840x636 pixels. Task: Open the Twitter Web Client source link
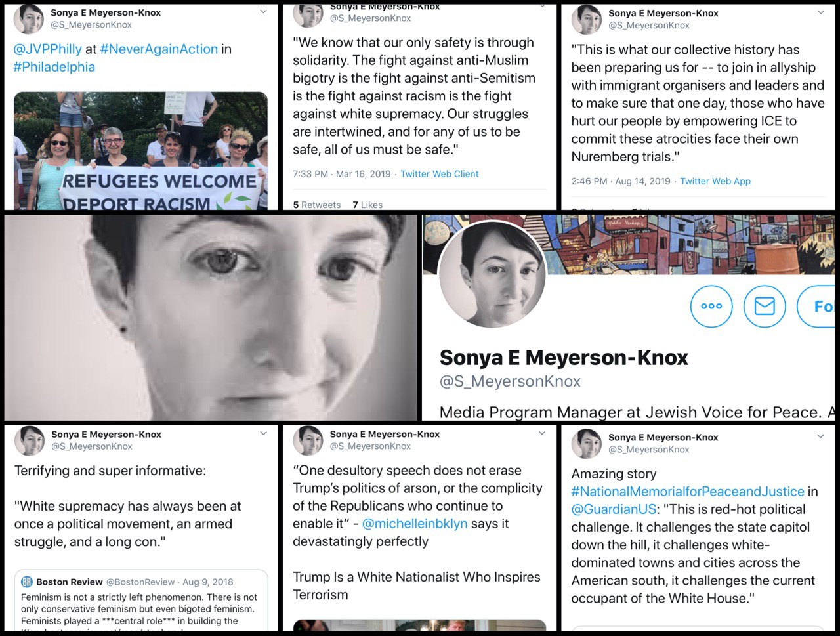440,174
